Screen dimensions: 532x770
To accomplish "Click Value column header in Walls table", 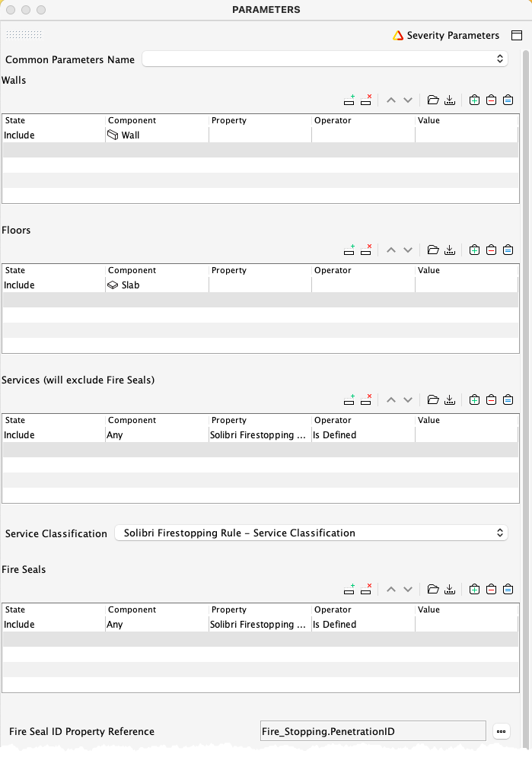I will point(467,120).
